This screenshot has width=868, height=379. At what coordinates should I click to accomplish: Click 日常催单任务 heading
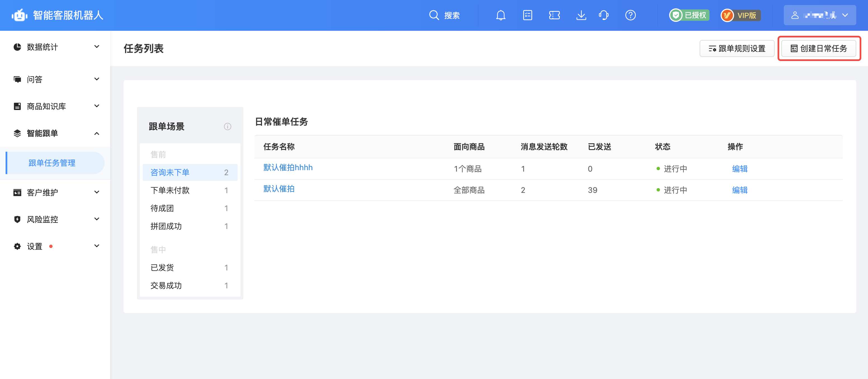281,122
